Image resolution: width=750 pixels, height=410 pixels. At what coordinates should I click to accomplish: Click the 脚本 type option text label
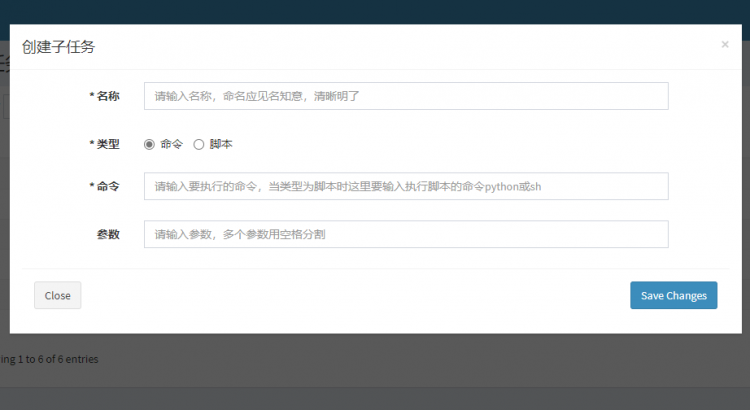(x=221, y=144)
